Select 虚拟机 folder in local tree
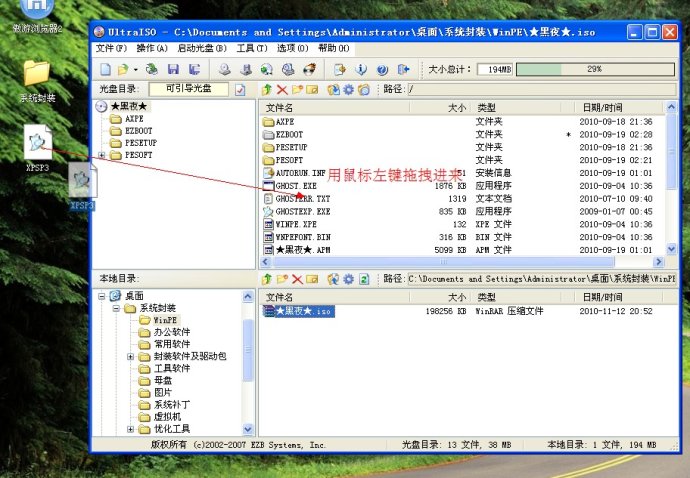The width and height of the screenshot is (690, 478). (x=167, y=417)
